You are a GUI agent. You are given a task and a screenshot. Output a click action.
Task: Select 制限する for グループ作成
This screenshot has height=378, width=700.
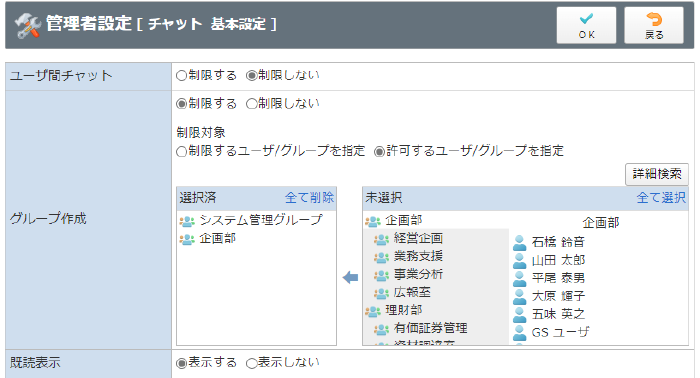(181, 104)
